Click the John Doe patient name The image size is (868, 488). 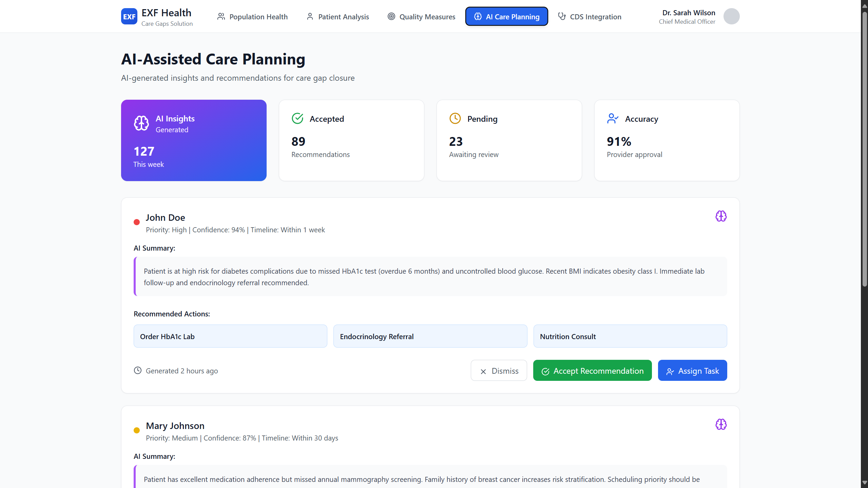tap(166, 218)
